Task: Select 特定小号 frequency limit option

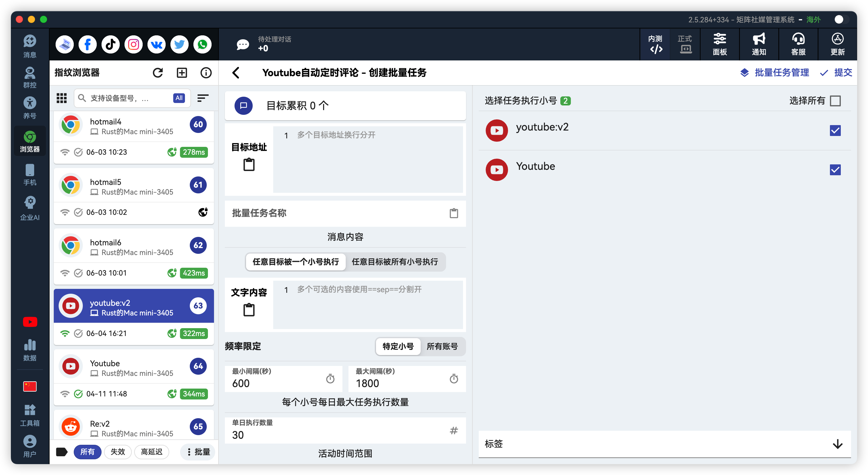Action: 398,347
